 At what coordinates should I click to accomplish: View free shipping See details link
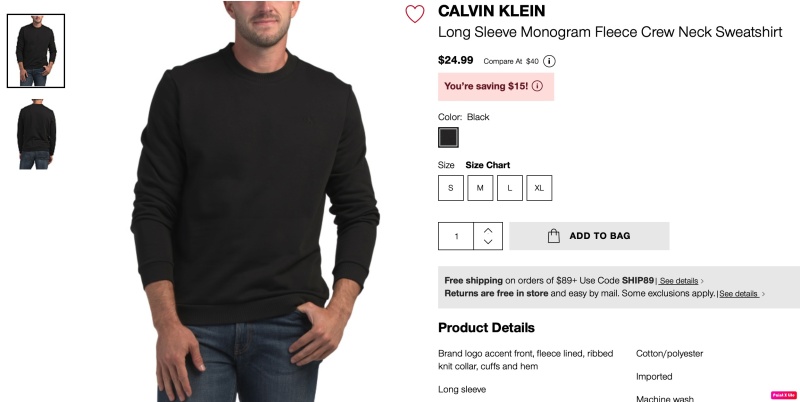[x=679, y=281]
